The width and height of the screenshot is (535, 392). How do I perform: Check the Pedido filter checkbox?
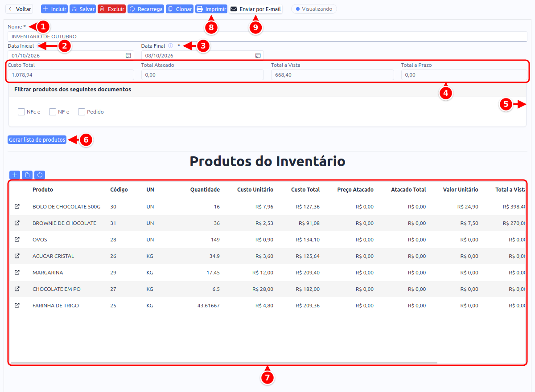pos(82,112)
